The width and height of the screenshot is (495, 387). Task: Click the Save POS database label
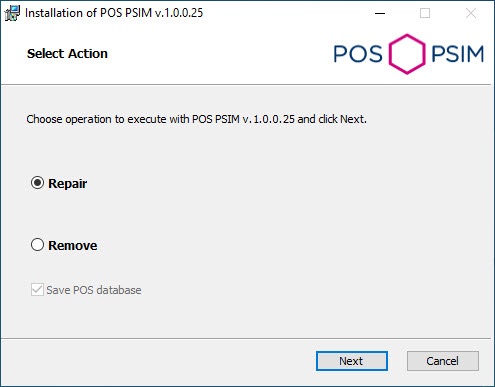pyautogui.click(x=94, y=290)
